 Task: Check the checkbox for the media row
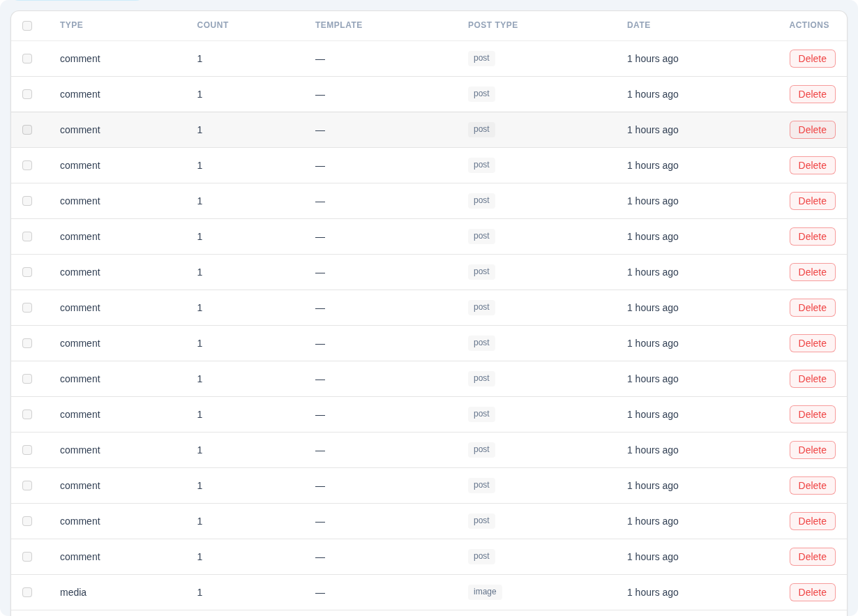point(27,592)
